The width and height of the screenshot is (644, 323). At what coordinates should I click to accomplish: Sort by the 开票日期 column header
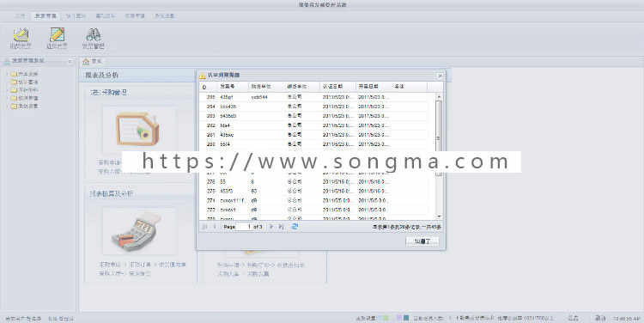(373, 87)
